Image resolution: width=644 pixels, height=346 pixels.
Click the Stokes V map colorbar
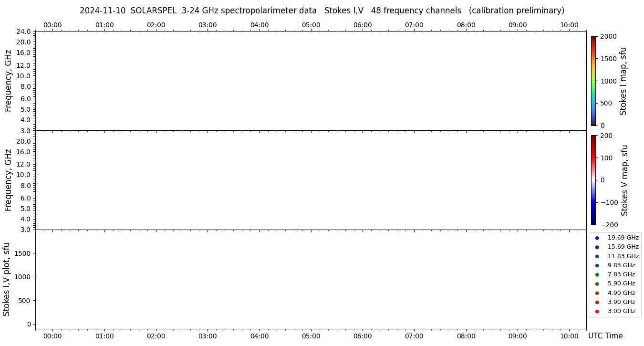click(593, 180)
